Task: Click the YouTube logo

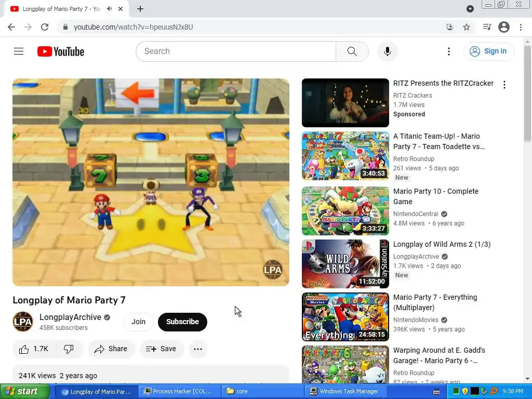Action: [x=61, y=51]
